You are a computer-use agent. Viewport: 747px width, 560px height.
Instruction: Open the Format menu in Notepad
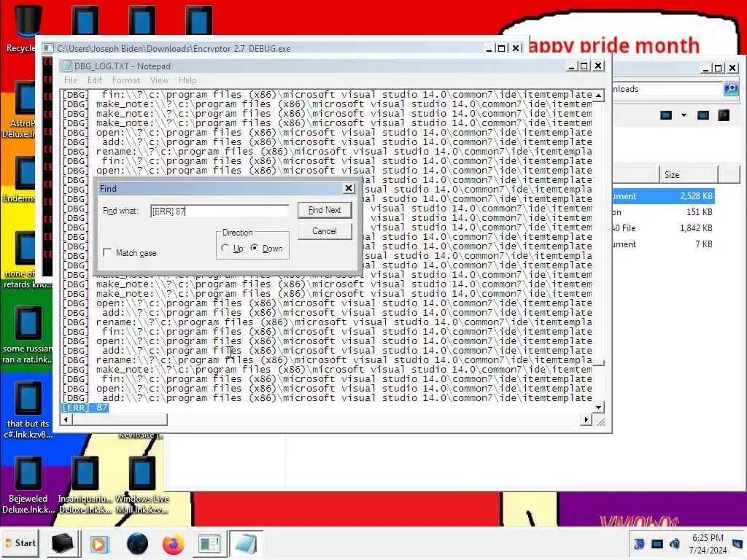coord(125,80)
